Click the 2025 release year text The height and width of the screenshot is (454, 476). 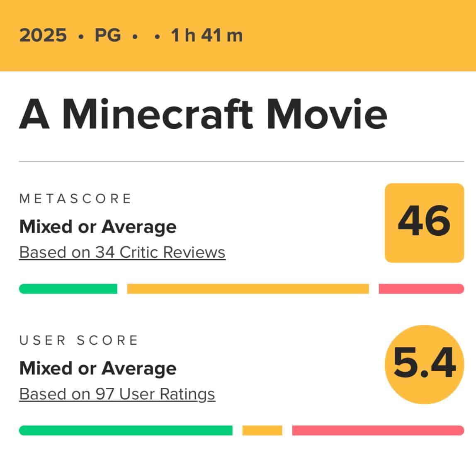[43, 35]
